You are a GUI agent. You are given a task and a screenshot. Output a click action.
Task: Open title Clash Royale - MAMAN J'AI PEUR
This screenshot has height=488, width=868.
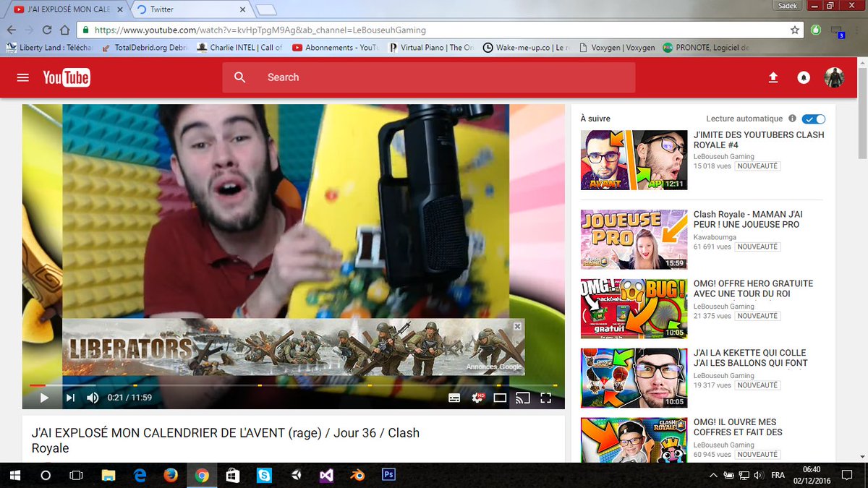point(748,220)
